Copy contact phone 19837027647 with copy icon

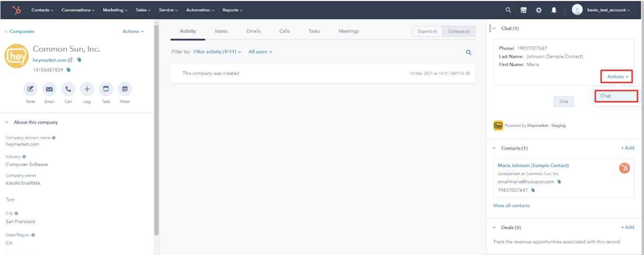[533, 190]
